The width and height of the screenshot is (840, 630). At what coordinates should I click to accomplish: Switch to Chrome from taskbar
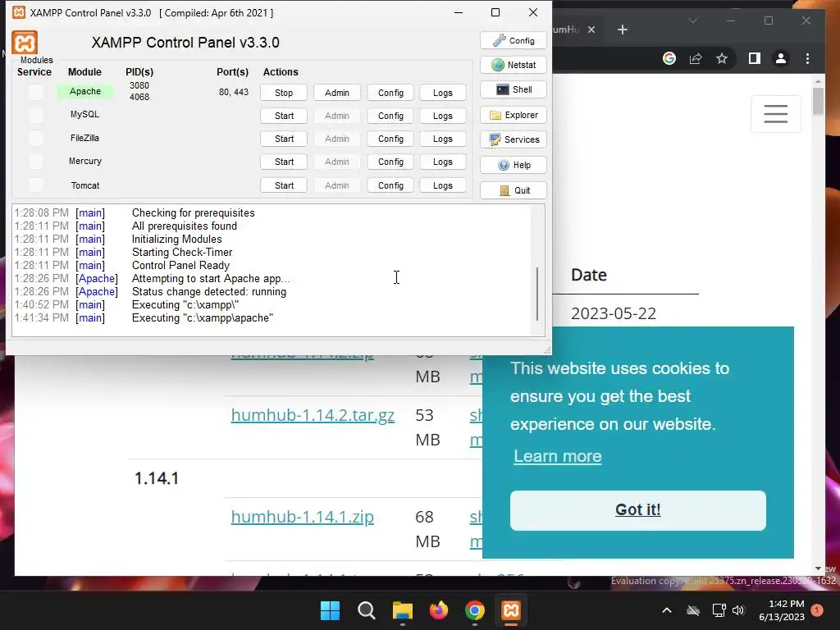click(x=475, y=610)
